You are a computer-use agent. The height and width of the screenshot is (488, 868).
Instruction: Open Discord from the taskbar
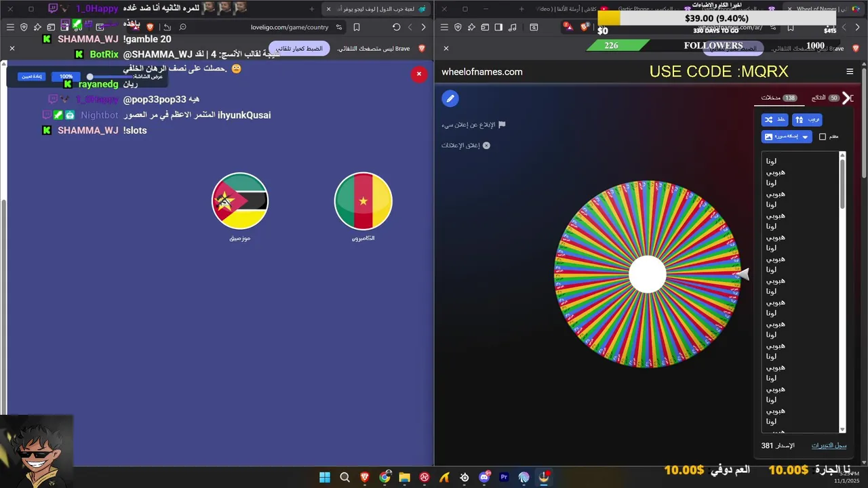coord(484,477)
